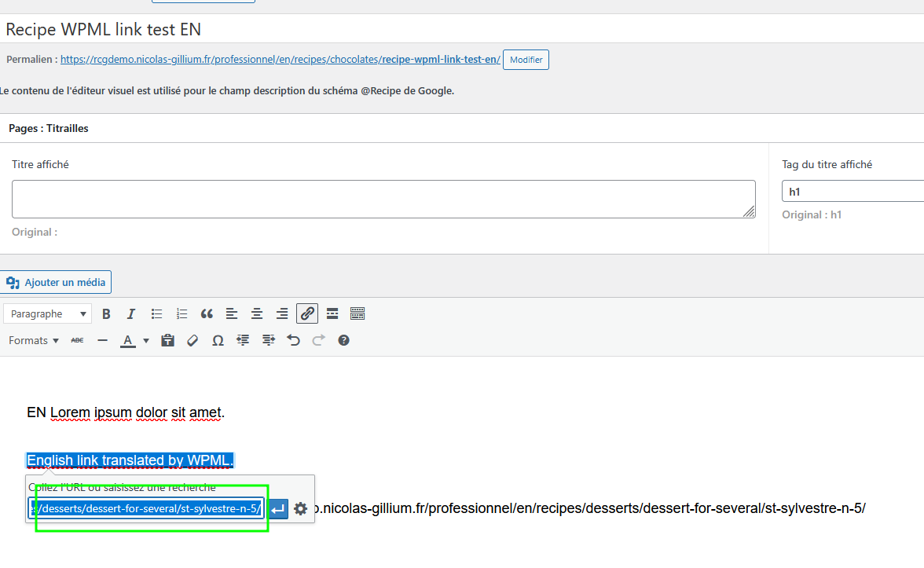
Task: Align text to the right
Action: point(282,314)
